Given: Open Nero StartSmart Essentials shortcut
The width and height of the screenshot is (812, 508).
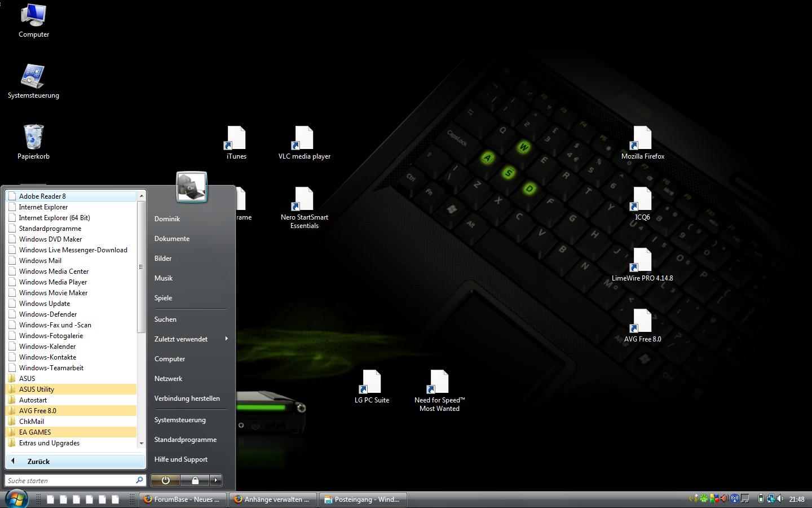Looking at the screenshot, I should (x=304, y=207).
